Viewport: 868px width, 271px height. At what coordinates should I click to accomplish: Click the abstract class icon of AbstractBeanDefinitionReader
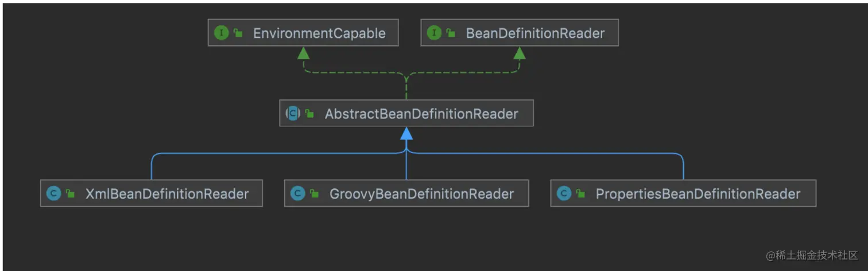(293, 113)
